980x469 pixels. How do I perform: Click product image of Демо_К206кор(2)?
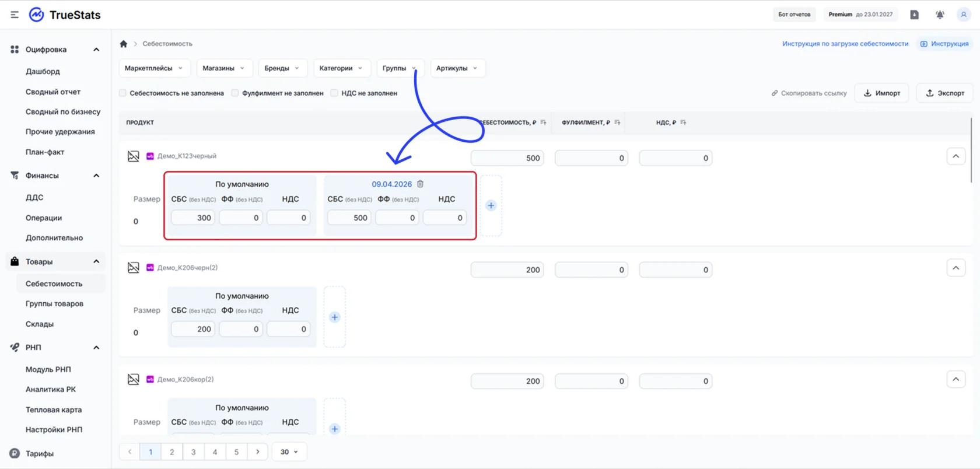pyautogui.click(x=134, y=379)
